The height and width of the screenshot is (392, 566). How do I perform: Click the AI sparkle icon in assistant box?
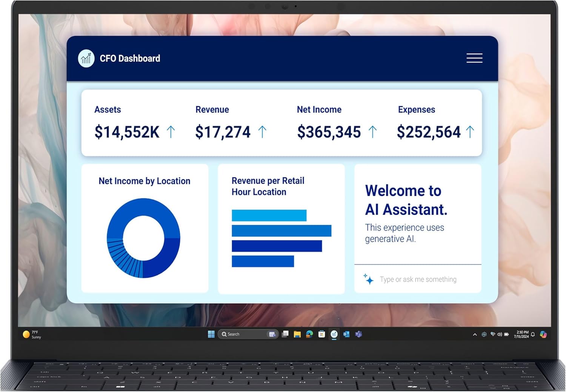369,279
